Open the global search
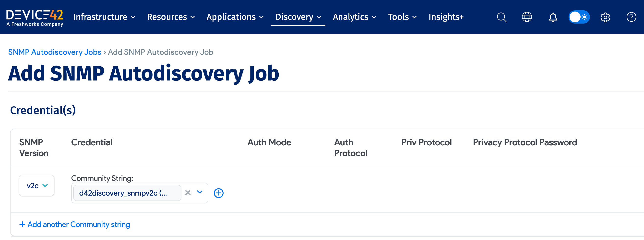Screen dimensions: 644x240 pyautogui.click(x=501, y=17)
